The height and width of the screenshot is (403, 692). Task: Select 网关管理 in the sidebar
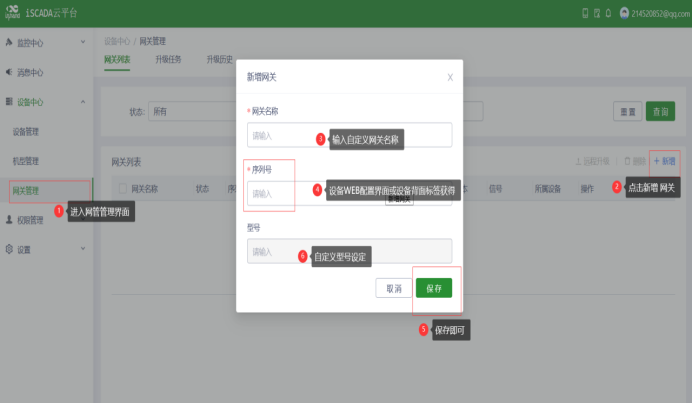click(26, 189)
